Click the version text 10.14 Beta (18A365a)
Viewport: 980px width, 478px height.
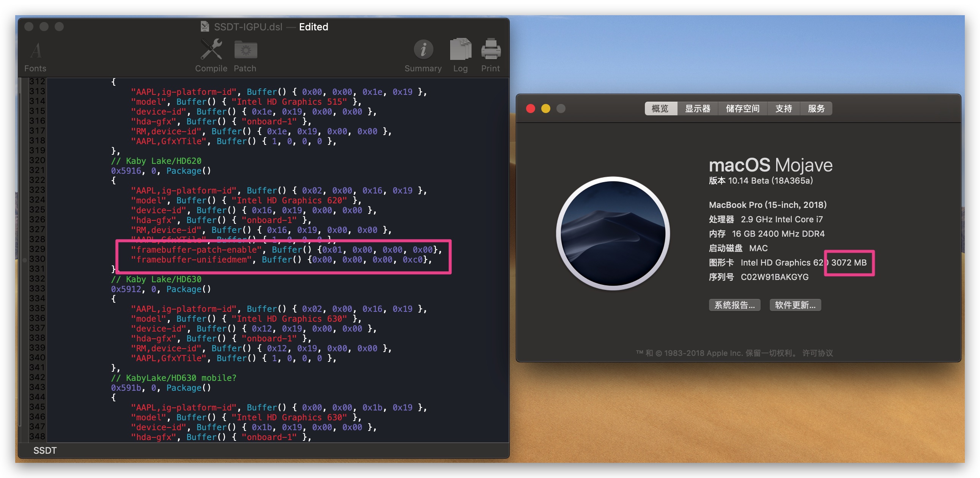pyautogui.click(x=770, y=181)
